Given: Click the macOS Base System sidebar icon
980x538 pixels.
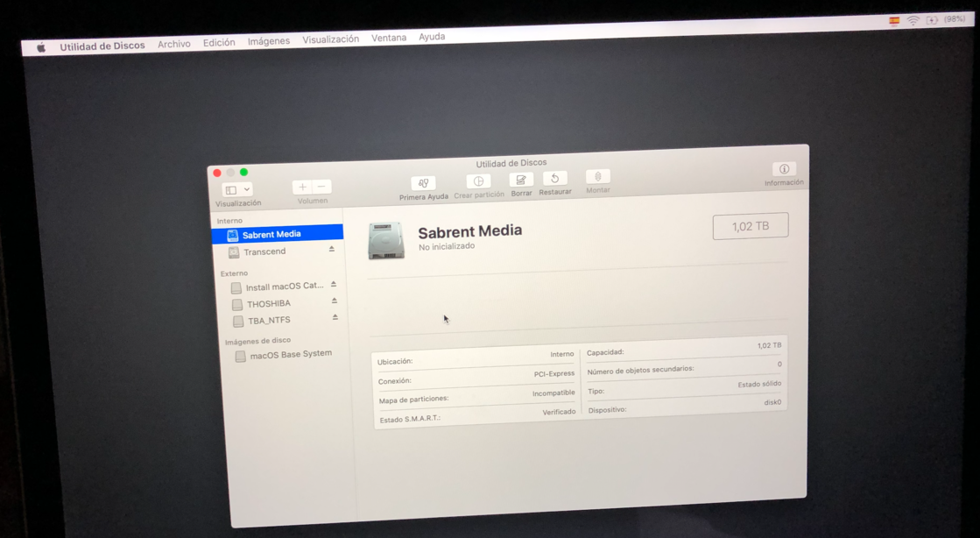Looking at the screenshot, I should 240,357.
